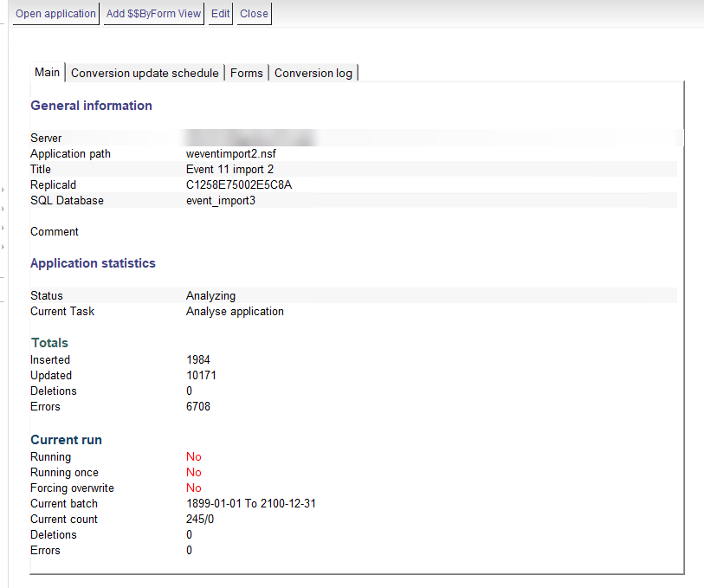This screenshot has width=704, height=588.
Task: Click the Current Task value Analyse application
Action: pyautogui.click(x=235, y=312)
